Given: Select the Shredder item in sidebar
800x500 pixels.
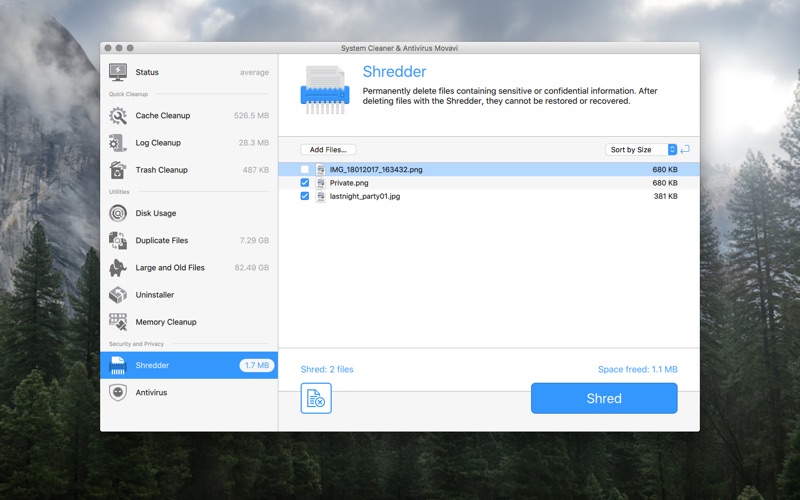Looking at the screenshot, I should tap(189, 365).
